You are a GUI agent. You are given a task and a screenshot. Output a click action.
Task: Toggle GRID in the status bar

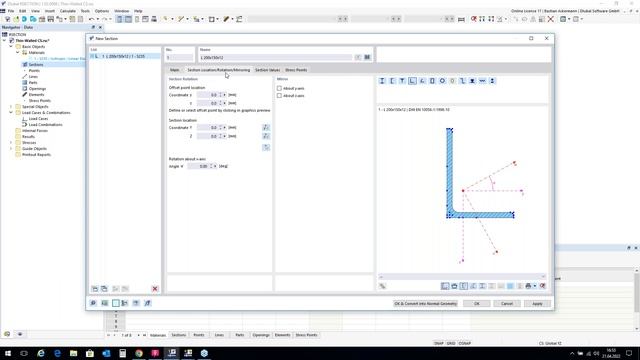coord(451,343)
